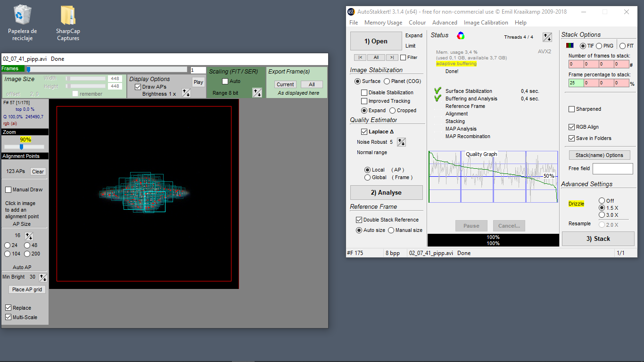644x362 pixels.
Task: Toggle RGB Align checkbox
Action: tap(572, 127)
